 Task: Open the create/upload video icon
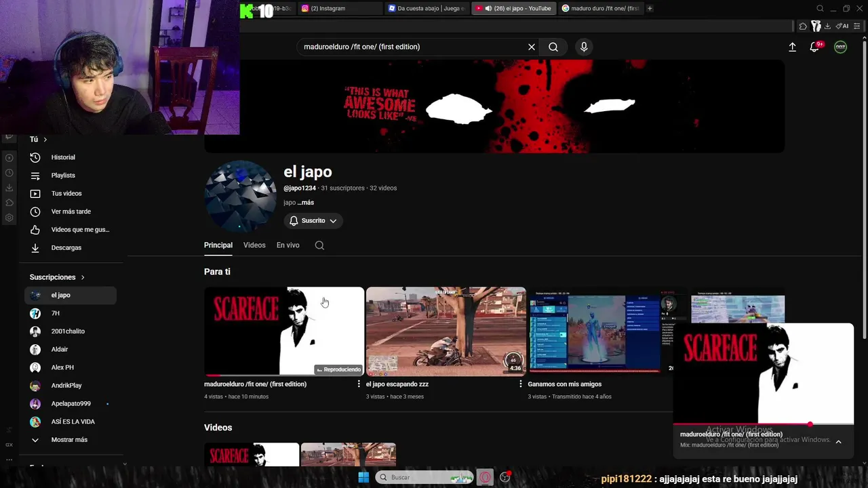click(x=792, y=47)
